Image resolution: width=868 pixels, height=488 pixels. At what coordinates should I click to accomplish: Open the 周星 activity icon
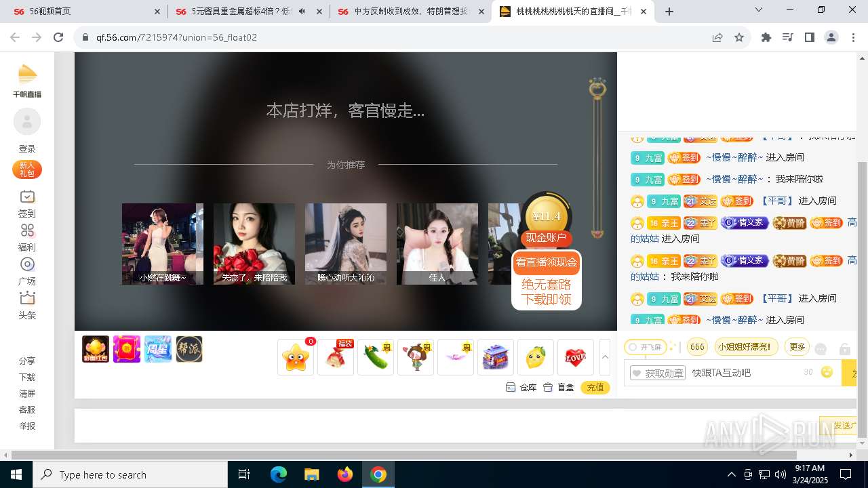[x=158, y=349]
